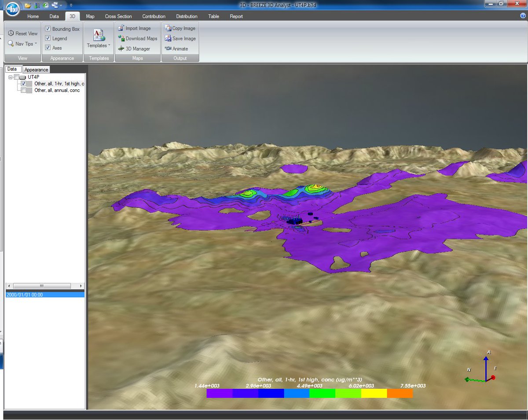Viewport: 528px width, 420px height.
Task: Click the legend value 7.55e+003
Action: [x=413, y=386]
